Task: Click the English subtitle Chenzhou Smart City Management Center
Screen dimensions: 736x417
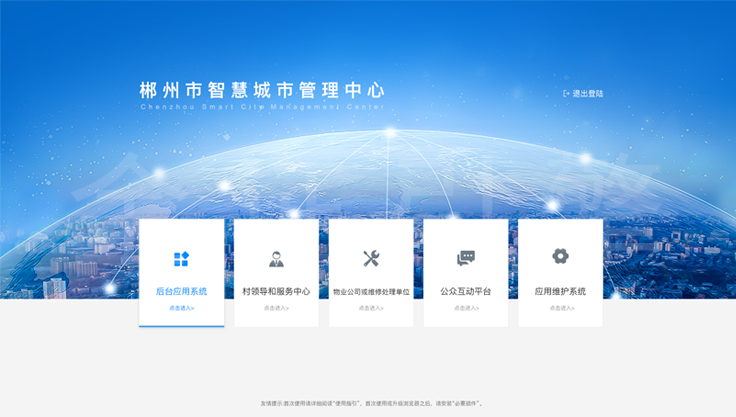Action: point(262,106)
